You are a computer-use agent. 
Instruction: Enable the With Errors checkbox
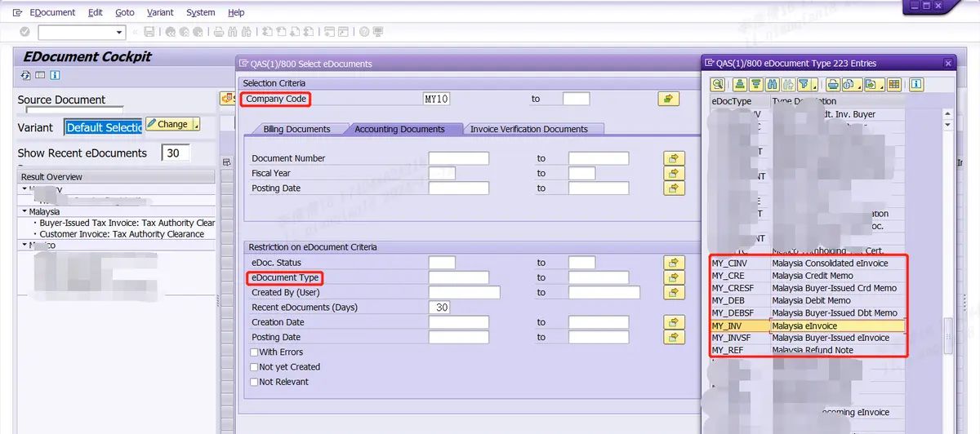tap(255, 352)
